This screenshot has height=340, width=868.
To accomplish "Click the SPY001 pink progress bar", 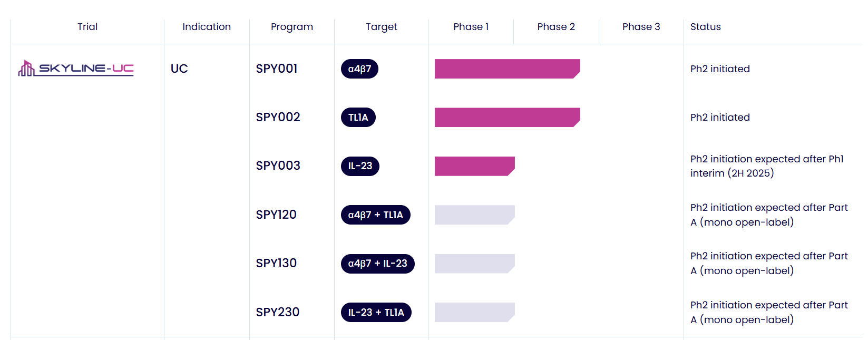I will (x=506, y=69).
